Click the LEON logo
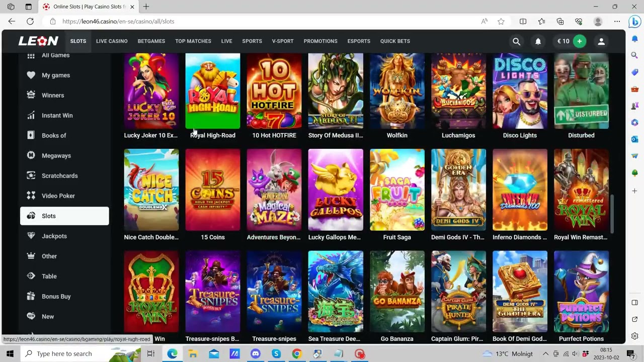The height and width of the screenshot is (362, 644). (38, 41)
